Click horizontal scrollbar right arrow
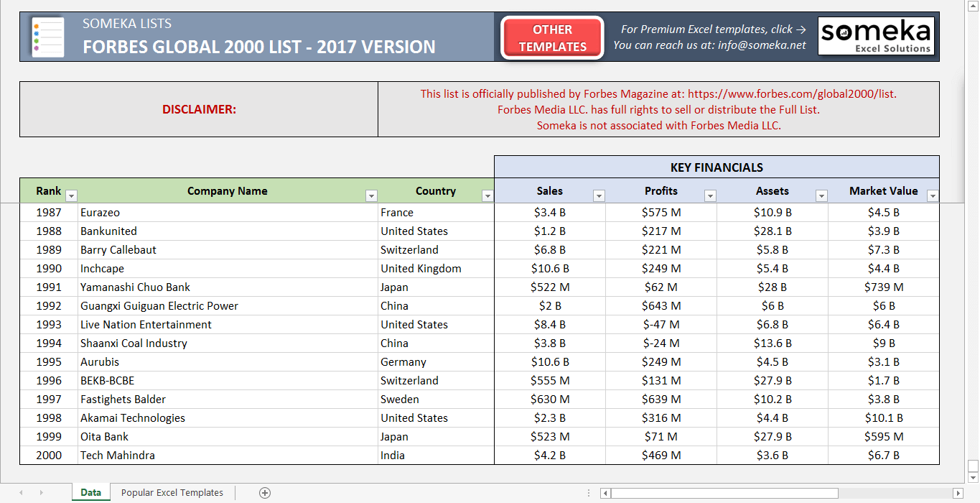Screen dimensions: 980x503 [x=957, y=493]
